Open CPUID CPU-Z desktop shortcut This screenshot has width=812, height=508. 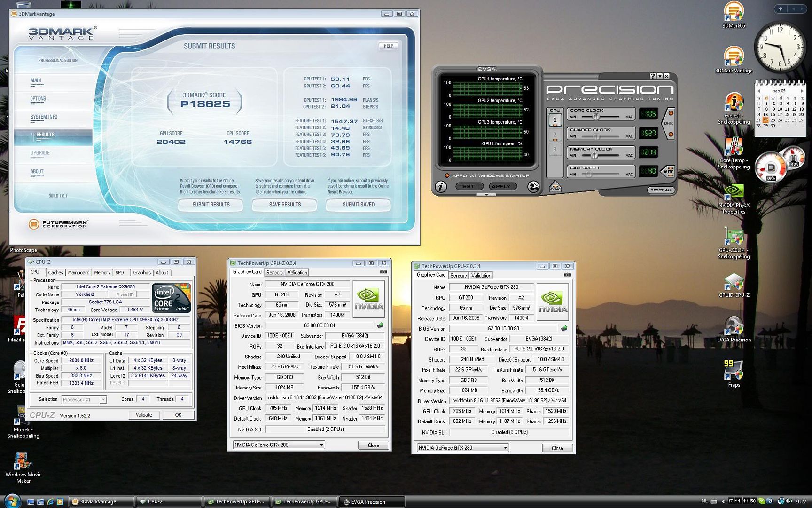tap(734, 285)
